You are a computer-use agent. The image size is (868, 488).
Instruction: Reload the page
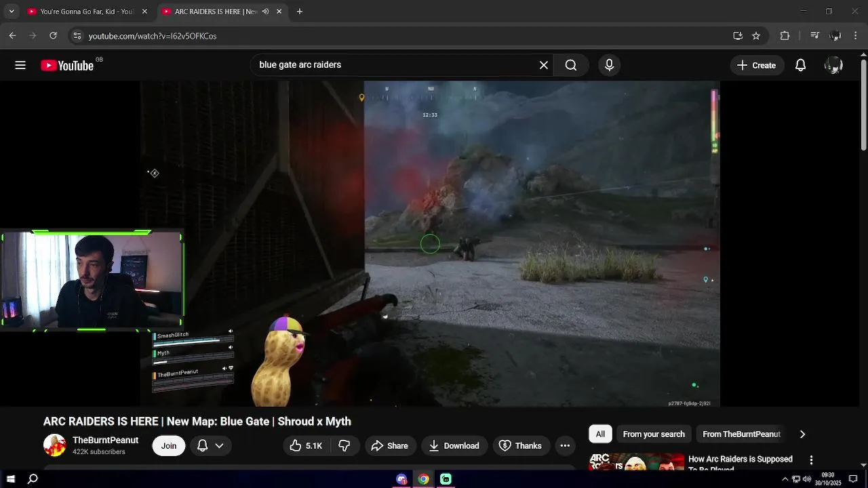pyautogui.click(x=53, y=36)
